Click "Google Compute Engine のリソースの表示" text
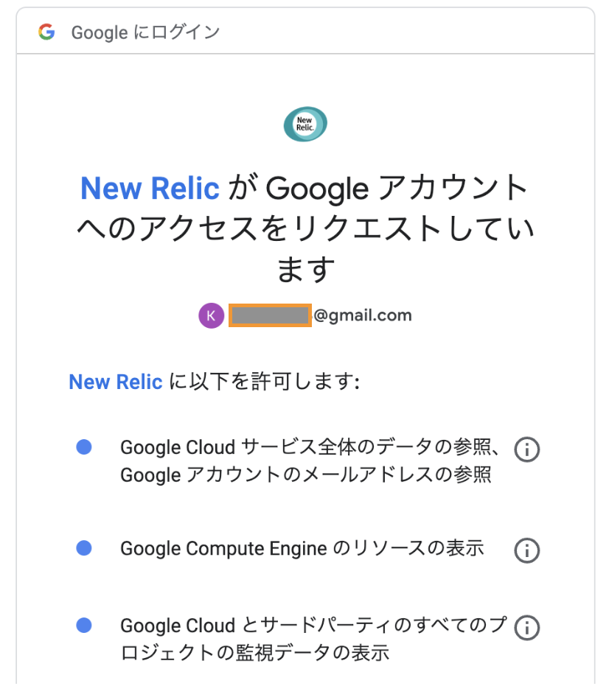Image resolution: width=609 pixels, height=700 pixels. (302, 548)
